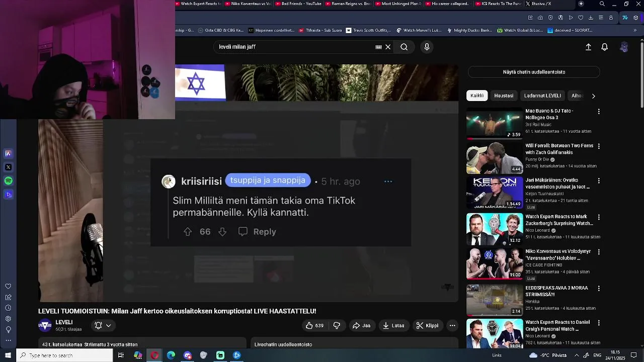644x362 pixels.
Task: Dislike the video with thumbs down
Action: [337, 325]
